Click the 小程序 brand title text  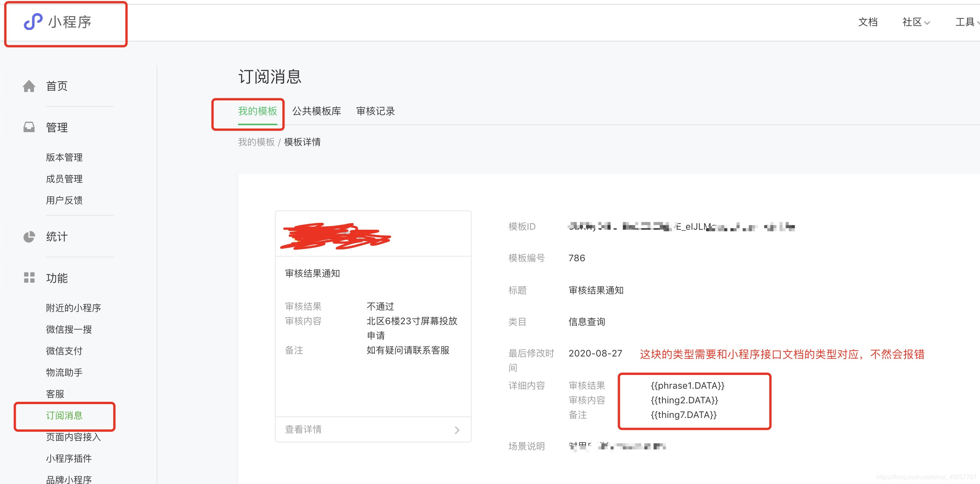point(70,22)
